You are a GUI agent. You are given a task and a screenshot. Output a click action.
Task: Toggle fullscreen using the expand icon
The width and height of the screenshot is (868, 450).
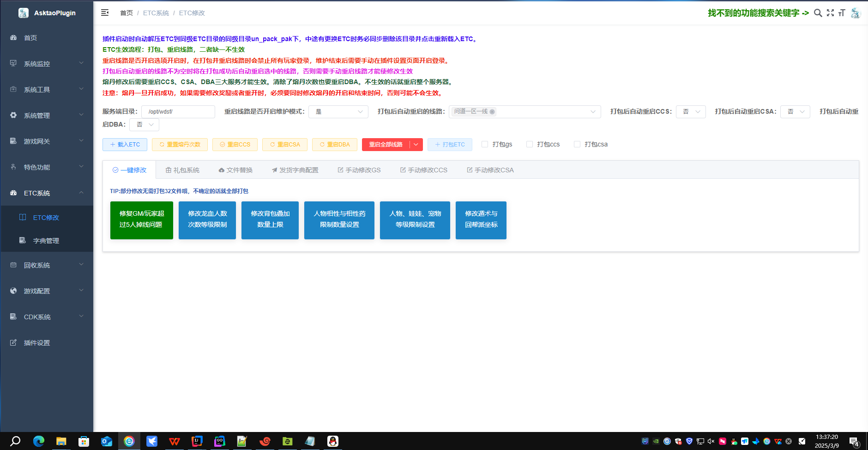(x=830, y=13)
